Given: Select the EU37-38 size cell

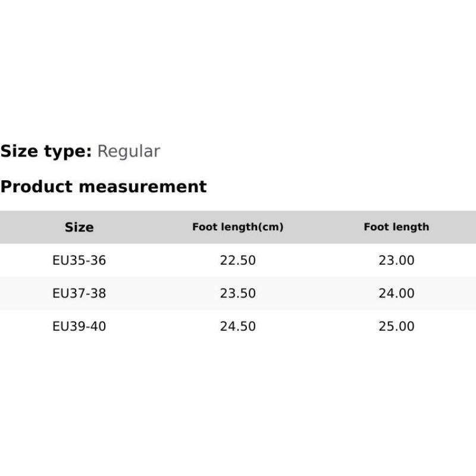Looking at the screenshot, I should [79, 293].
